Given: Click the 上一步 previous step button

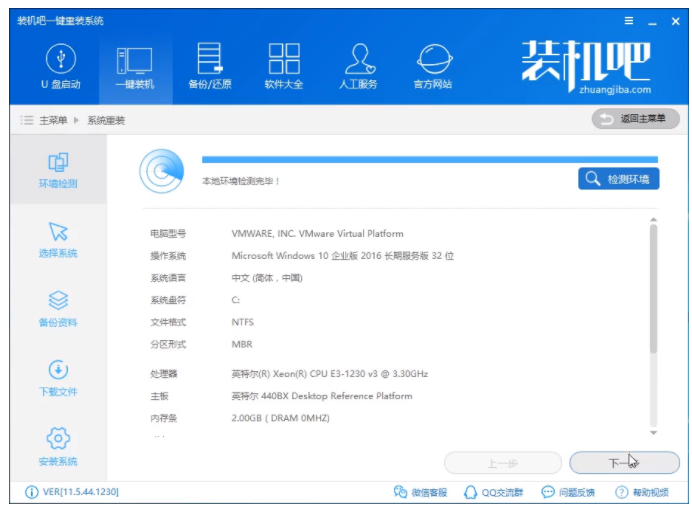Looking at the screenshot, I should coord(503,463).
